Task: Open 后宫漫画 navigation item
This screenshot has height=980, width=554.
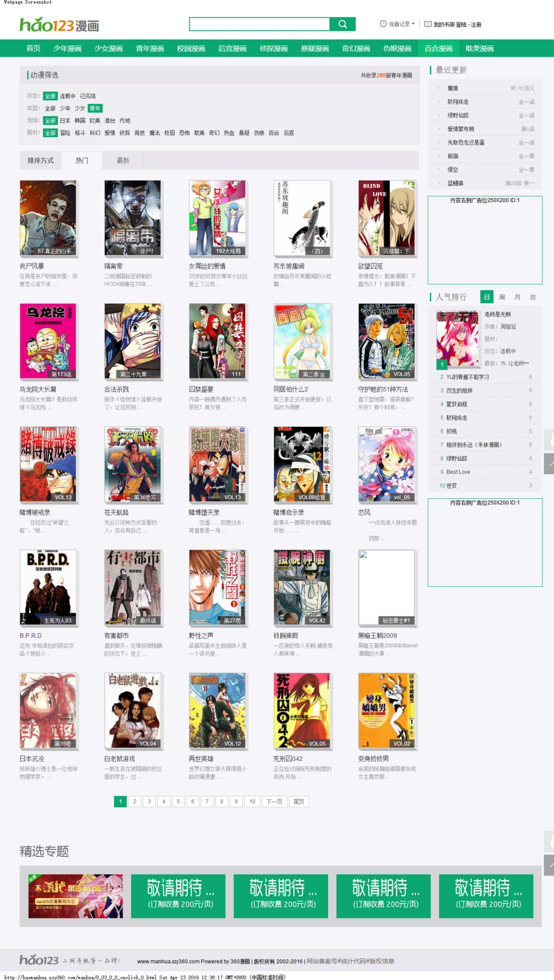Action: point(232,48)
